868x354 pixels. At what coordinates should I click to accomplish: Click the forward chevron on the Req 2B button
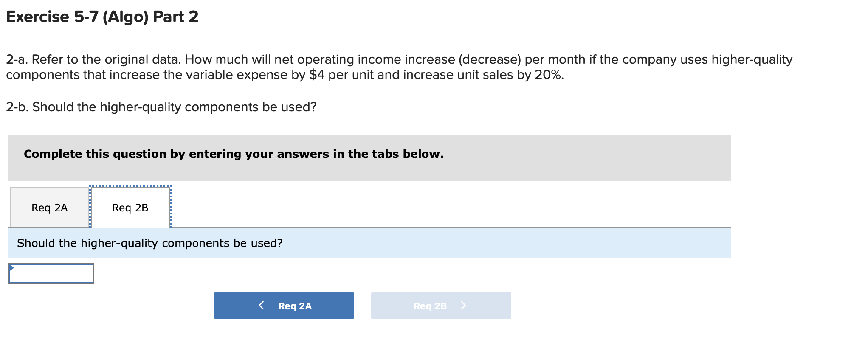(463, 305)
